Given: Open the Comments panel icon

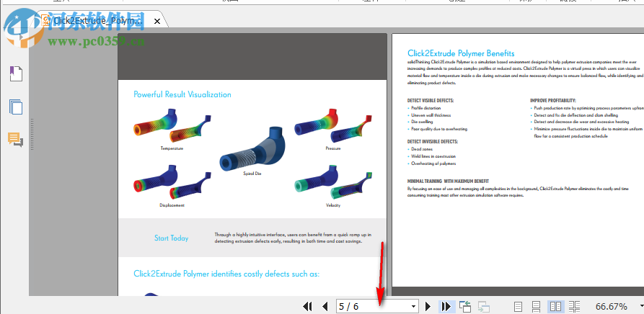Looking at the screenshot, I should point(16,140).
